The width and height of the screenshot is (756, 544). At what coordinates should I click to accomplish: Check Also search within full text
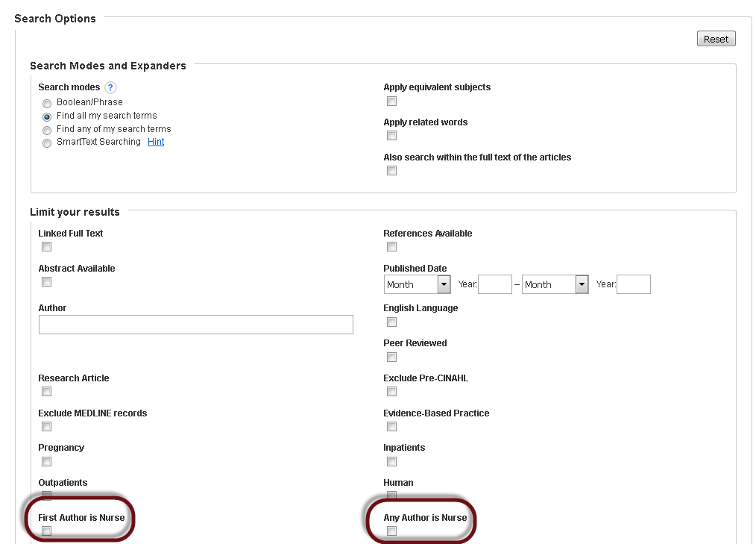pyautogui.click(x=391, y=170)
